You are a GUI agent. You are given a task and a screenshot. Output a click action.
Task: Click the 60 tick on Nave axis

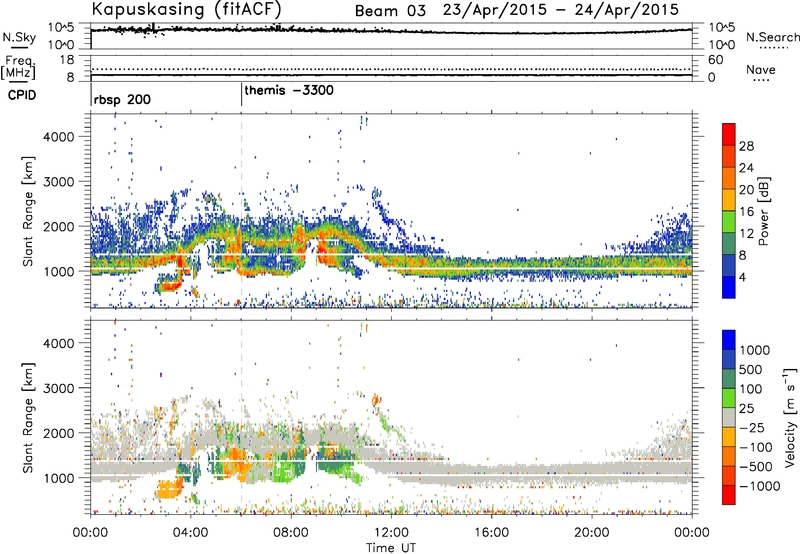click(x=715, y=60)
